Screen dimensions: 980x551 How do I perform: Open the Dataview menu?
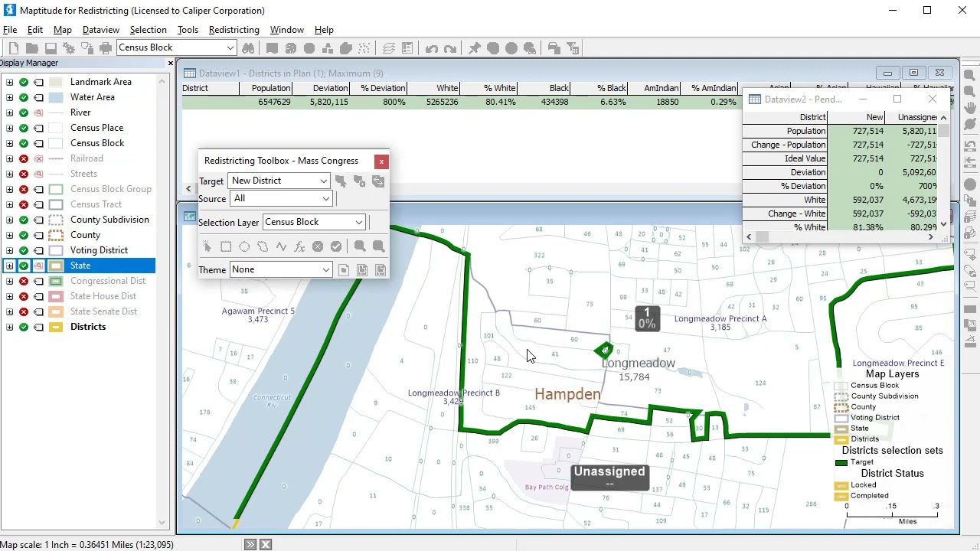(x=101, y=30)
